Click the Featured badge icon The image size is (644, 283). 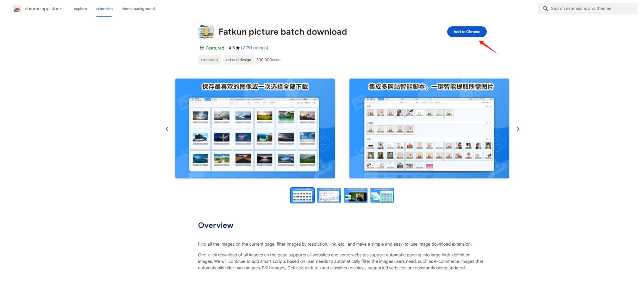point(202,48)
